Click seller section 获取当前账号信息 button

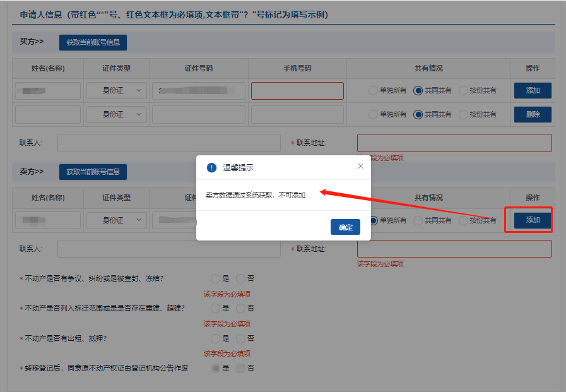click(93, 172)
